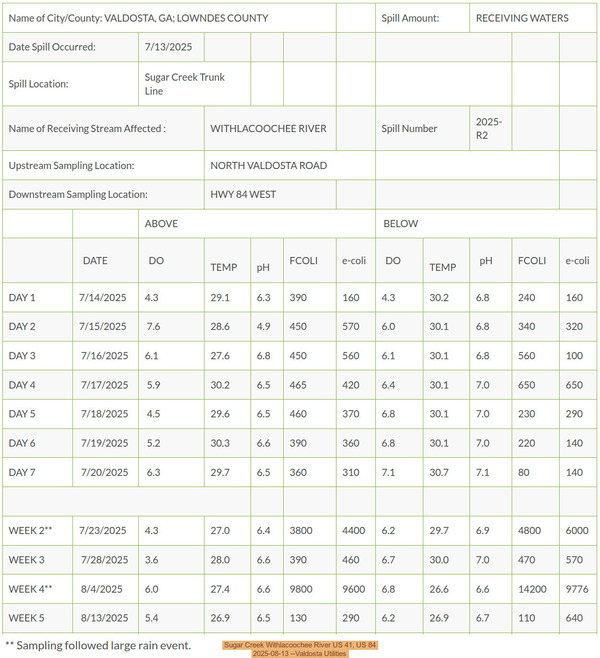Click the ABOVE section header
The image size is (600, 658).
pyautogui.click(x=161, y=223)
